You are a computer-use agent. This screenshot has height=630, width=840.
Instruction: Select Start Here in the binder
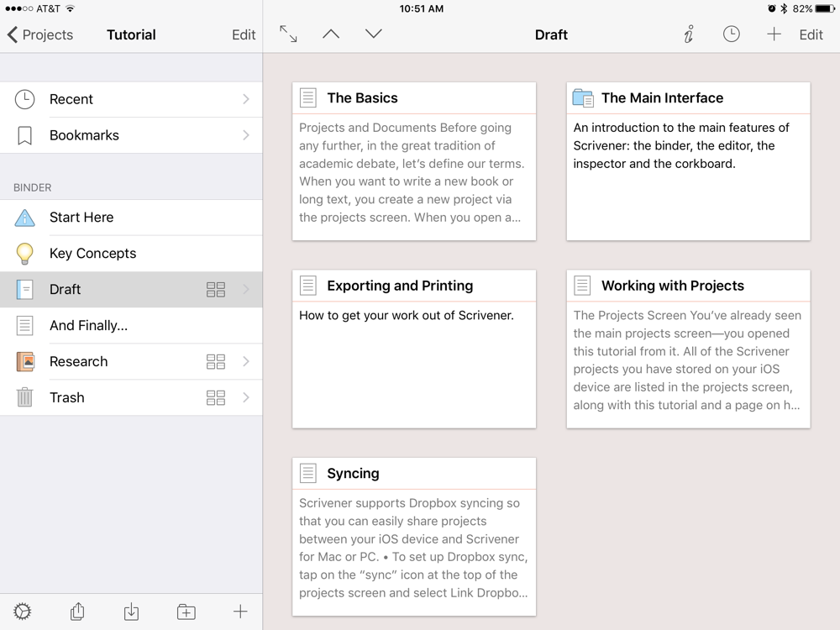131,218
